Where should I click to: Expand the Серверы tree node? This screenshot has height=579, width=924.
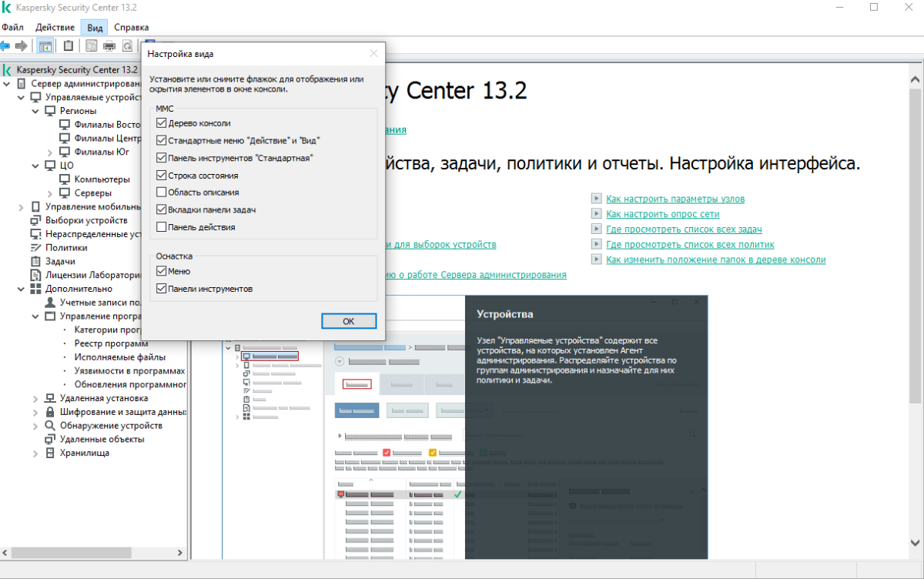[x=50, y=193]
